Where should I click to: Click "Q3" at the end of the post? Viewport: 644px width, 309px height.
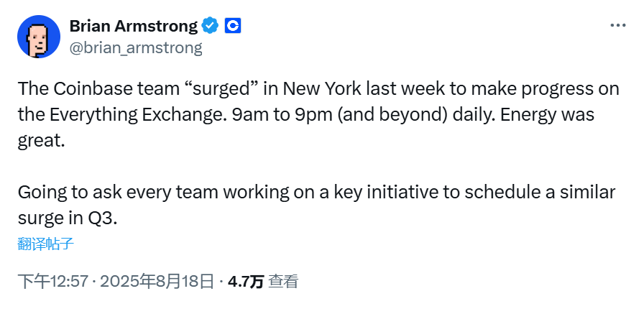point(103,218)
